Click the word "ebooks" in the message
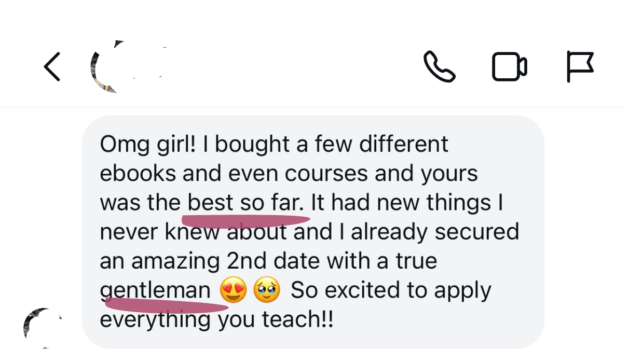 pyautogui.click(x=138, y=173)
